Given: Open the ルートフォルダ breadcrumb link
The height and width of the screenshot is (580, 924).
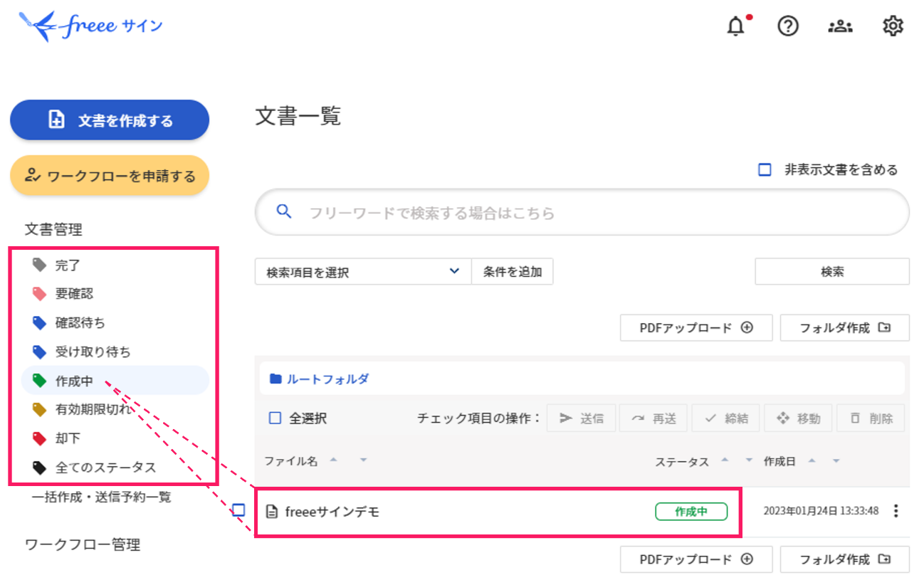Looking at the screenshot, I should 328,379.
